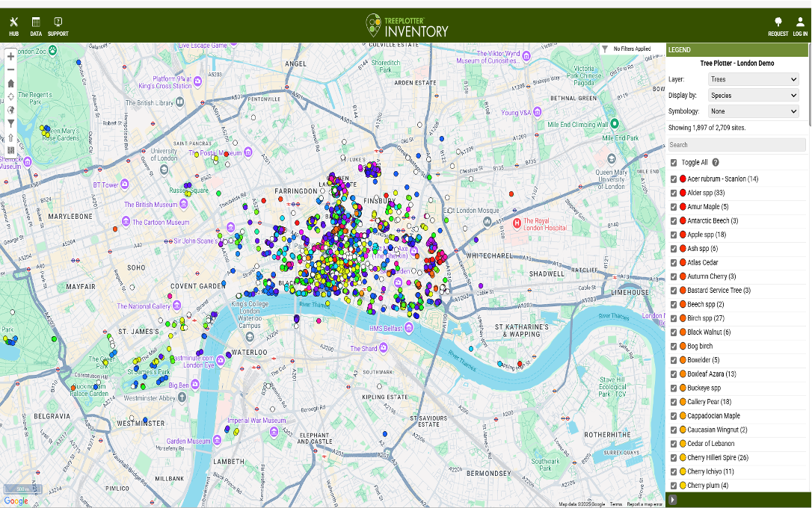Uncheck the Amur Maple checkbox
The height and width of the screenshot is (508, 812).
(x=674, y=207)
